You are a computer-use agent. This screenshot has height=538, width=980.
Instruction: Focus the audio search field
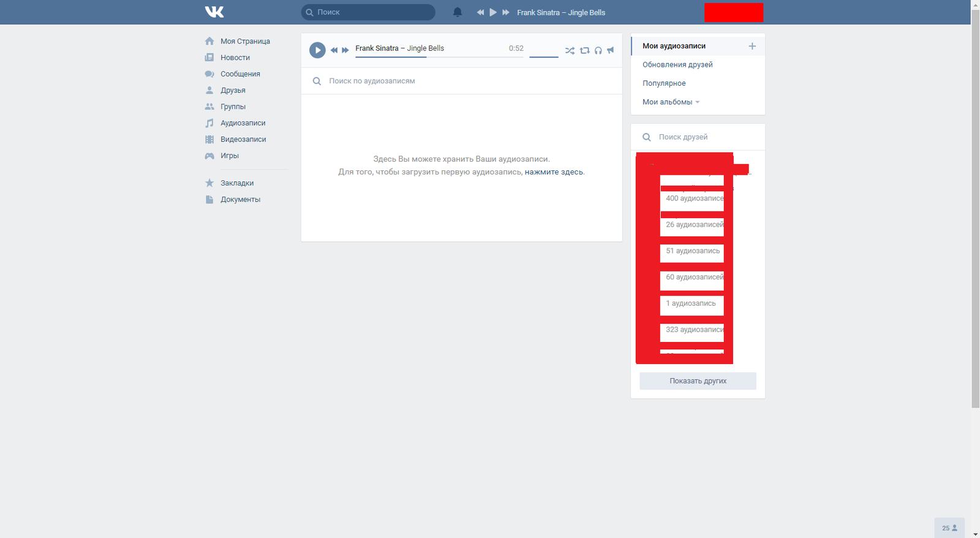pos(461,81)
